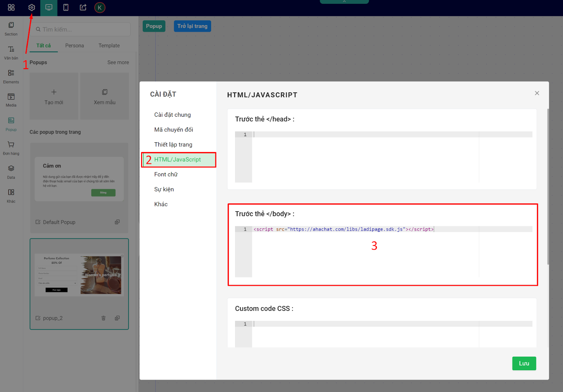Rename Default Popup via edit icon
Image resolution: width=563 pixels, height=392 pixels.
(38, 222)
